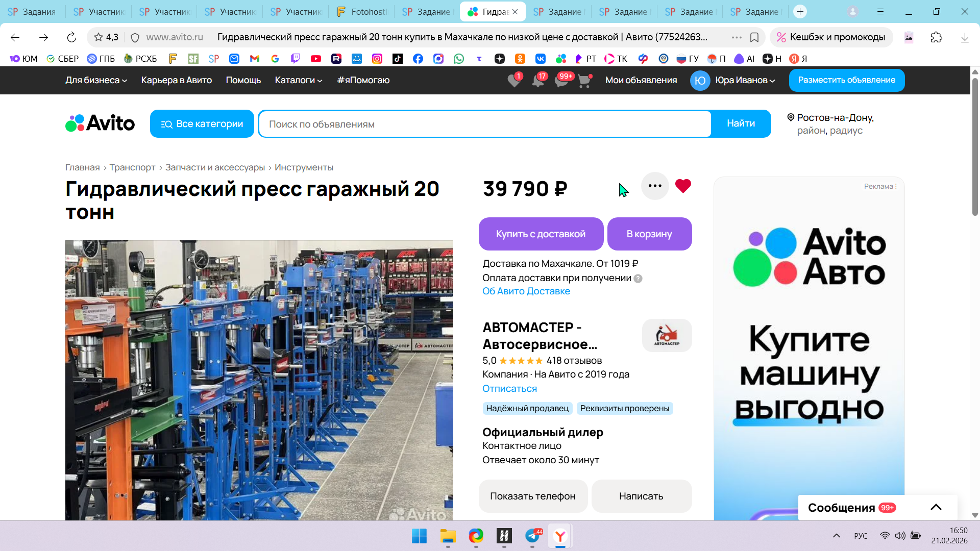Reload the page with refresh icon
The height and width of the screenshot is (551, 980).
pos(71,37)
